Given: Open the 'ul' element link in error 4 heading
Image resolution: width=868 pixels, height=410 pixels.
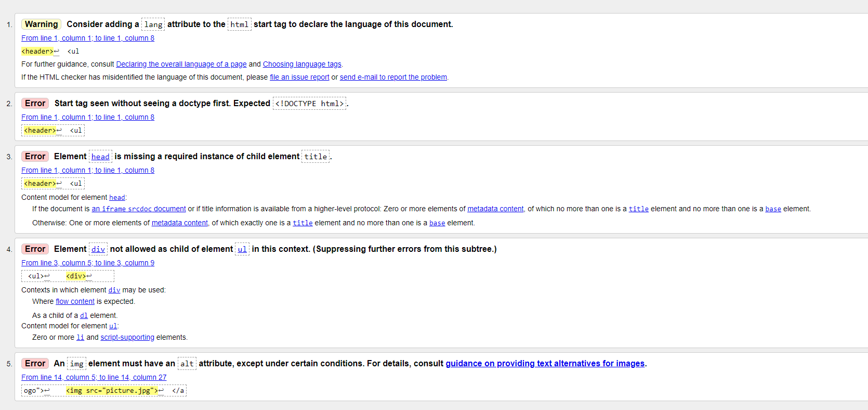Looking at the screenshot, I should click(242, 249).
